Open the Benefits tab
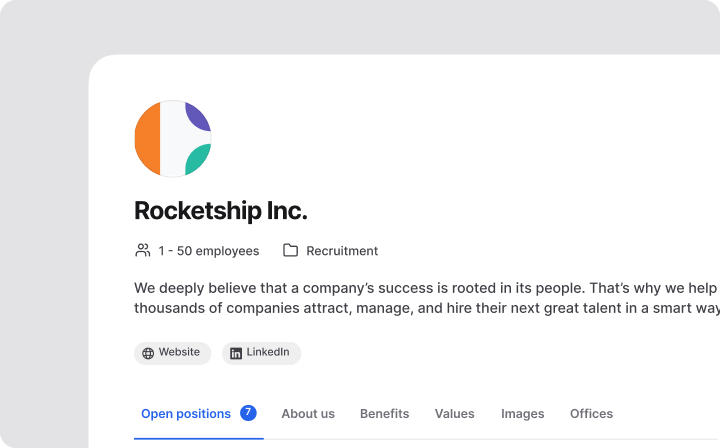Viewport: 720px width, 448px height. pos(384,414)
